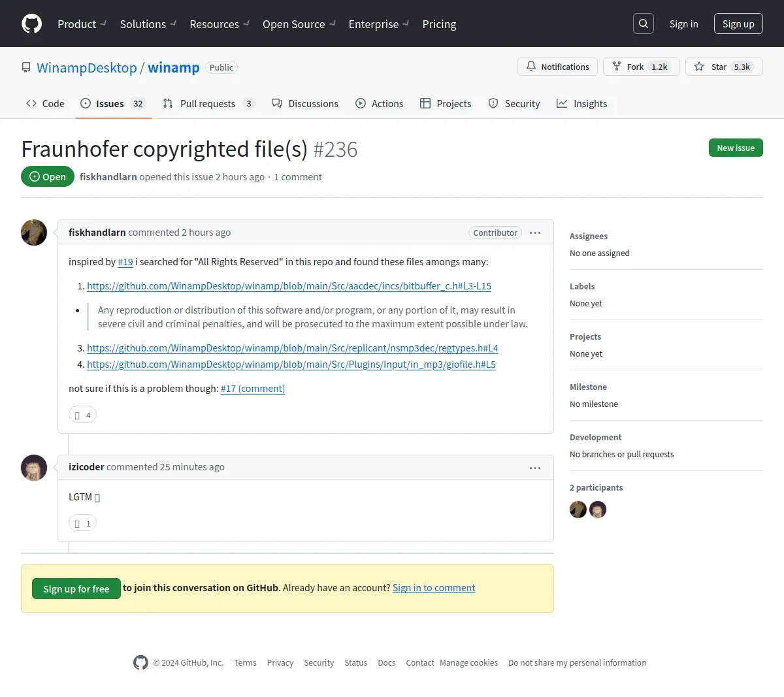Click the Contributor badge on first comment
This screenshot has width=784, height=697.
pyautogui.click(x=495, y=233)
